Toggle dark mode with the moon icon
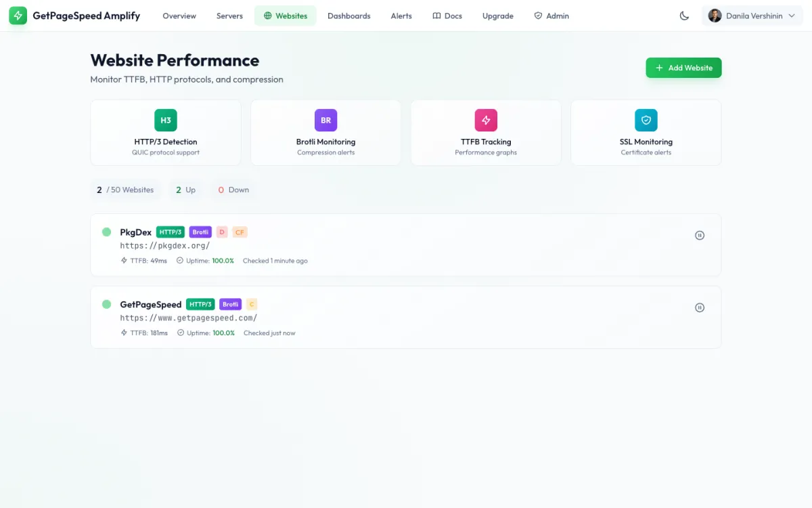The width and height of the screenshot is (812, 508). coord(684,16)
